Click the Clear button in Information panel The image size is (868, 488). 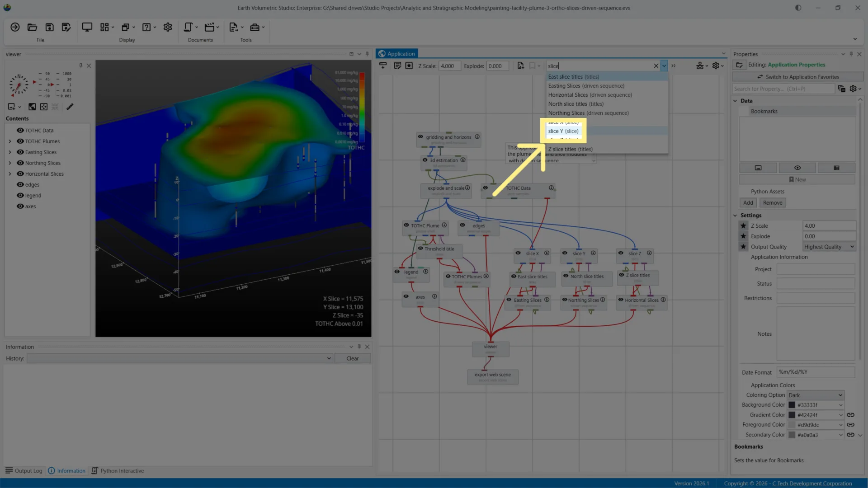(353, 358)
